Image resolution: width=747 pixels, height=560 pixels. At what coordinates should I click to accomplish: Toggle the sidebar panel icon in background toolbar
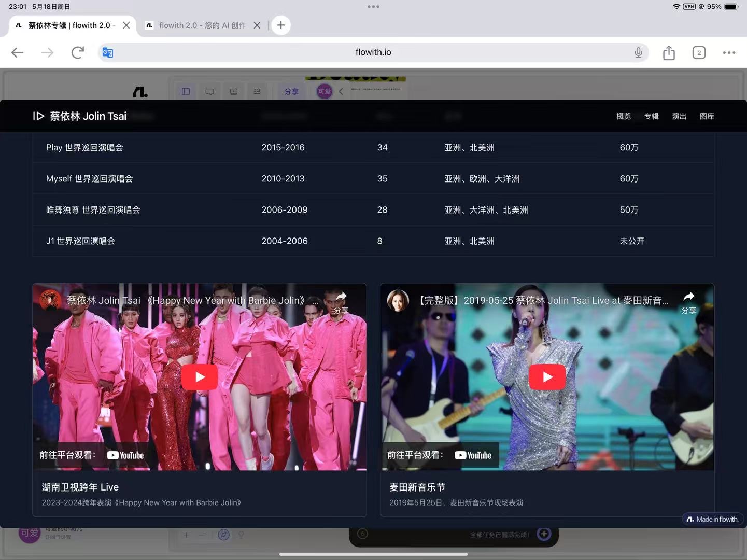[186, 92]
